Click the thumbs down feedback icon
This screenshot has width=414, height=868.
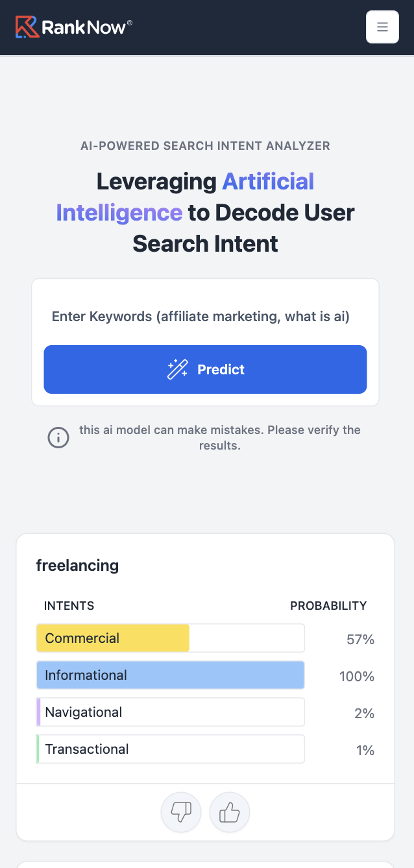coord(181,812)
